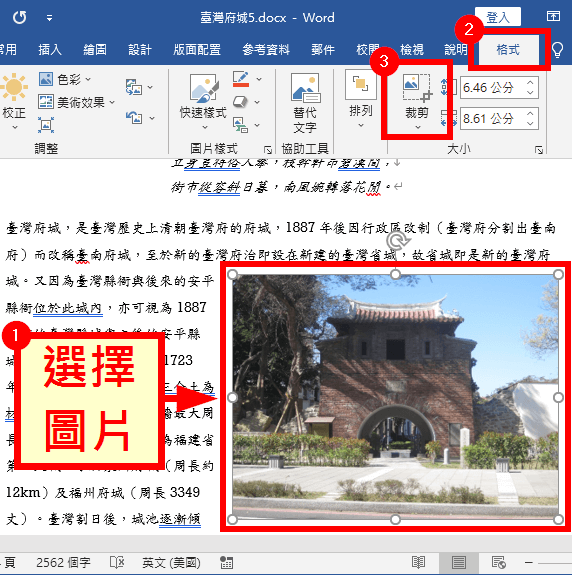Switch to the 格式 format tab
The image size is (572, 575).
tap(508, 50)
